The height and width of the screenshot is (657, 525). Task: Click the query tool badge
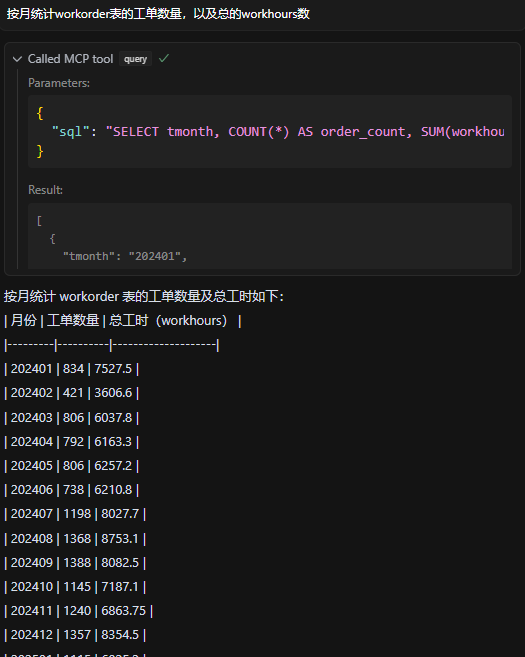point(135,59)
